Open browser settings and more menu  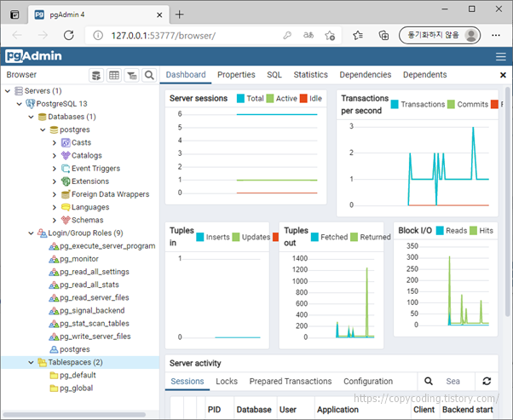click(496, 35)
